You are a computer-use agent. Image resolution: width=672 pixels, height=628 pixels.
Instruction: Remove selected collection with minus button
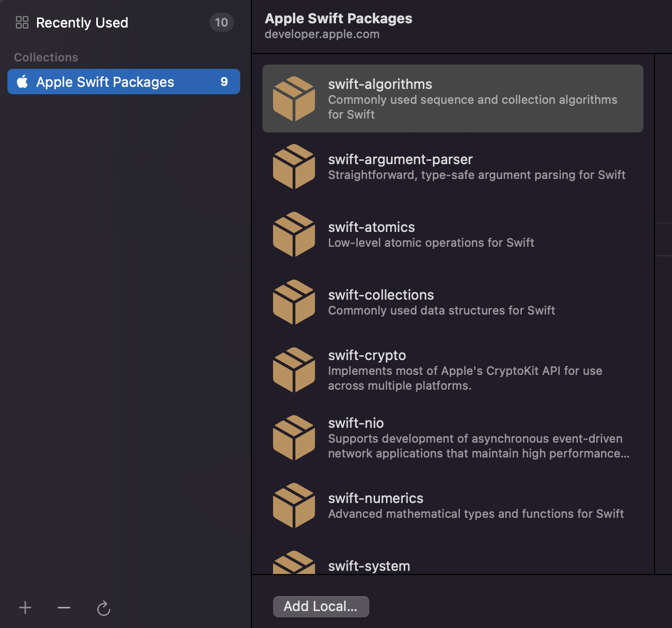64,607
